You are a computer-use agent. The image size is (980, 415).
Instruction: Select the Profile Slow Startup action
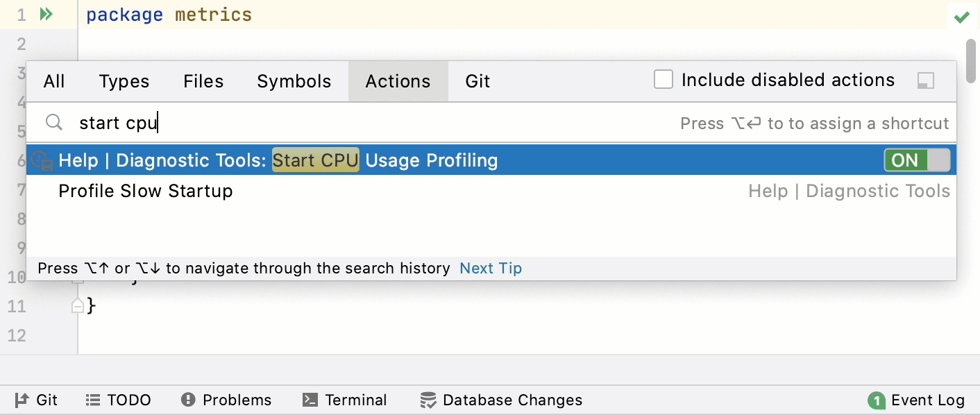(146, 191)
